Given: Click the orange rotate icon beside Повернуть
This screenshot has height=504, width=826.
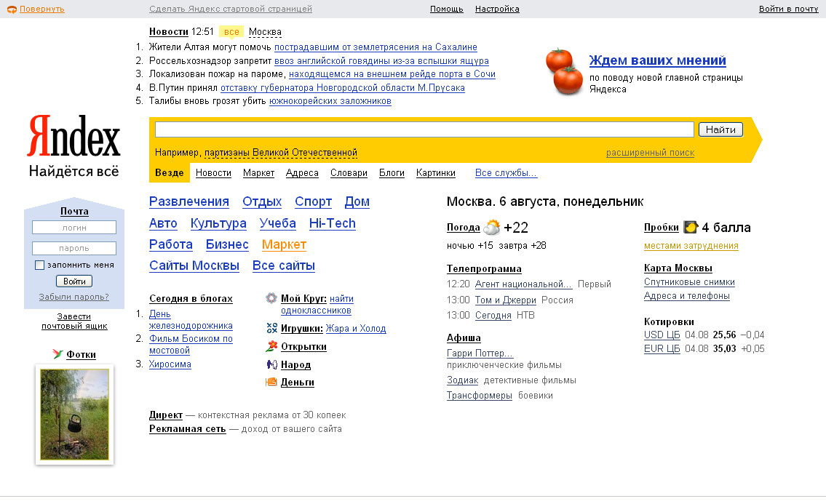Looking at the screenshot, I should point(12,9).
